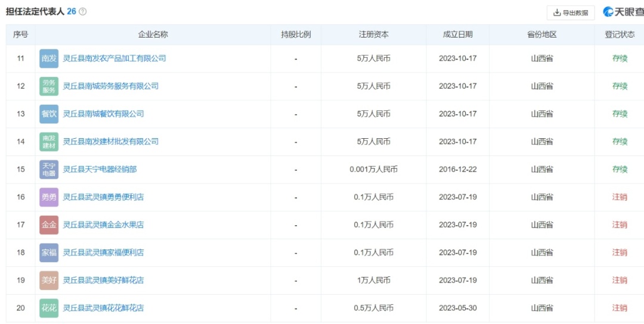Open 灵丘县天宁电器经销部 link
This screenshot has height=324, width=644.
click(100, 169)
